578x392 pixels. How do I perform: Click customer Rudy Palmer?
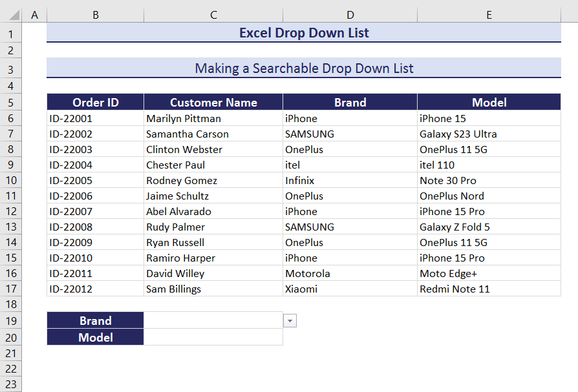pos(213,227)
